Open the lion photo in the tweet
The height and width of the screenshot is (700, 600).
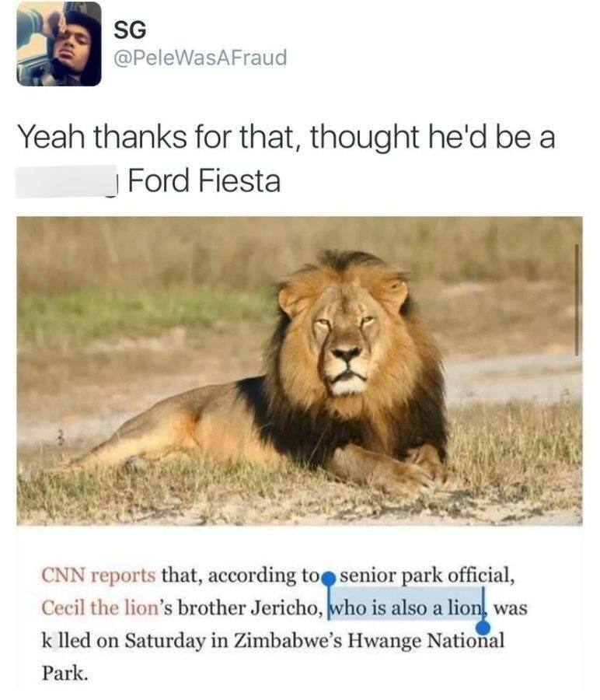[298, 370]
